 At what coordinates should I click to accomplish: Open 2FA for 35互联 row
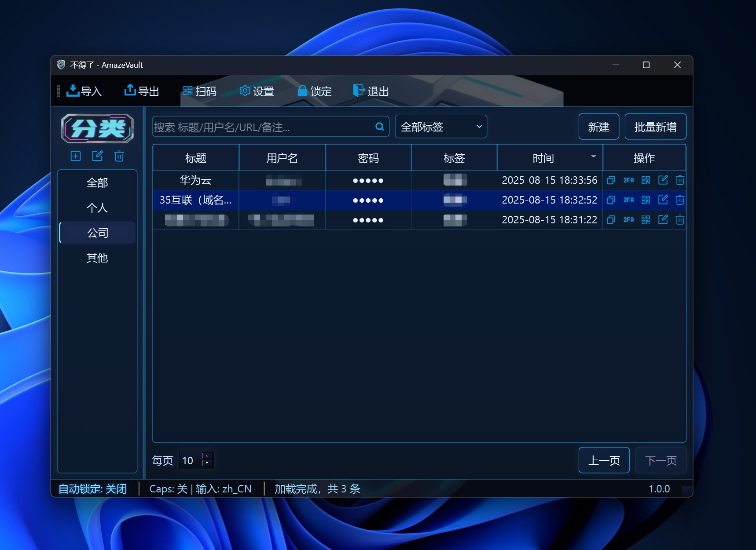click(x=628, y=200)
